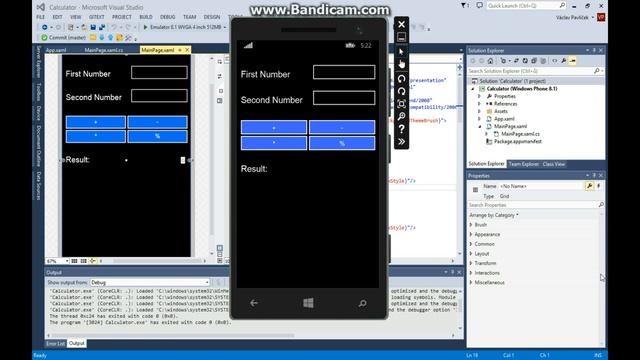Expand the App.xaml node
The width and height of the screenshot is (640, 360).
[480, 119]
